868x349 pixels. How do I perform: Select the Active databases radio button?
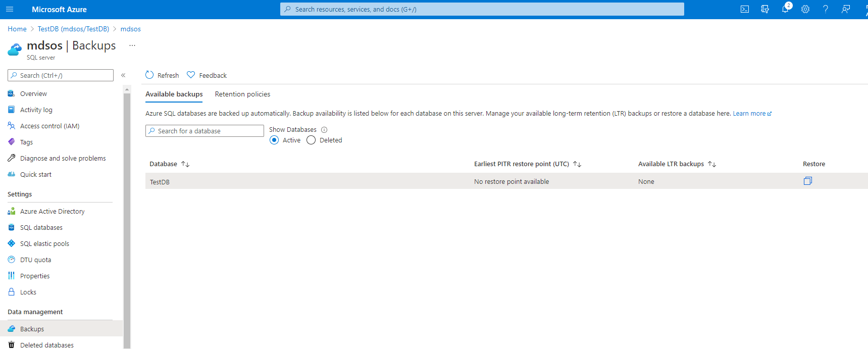[274, 140]
